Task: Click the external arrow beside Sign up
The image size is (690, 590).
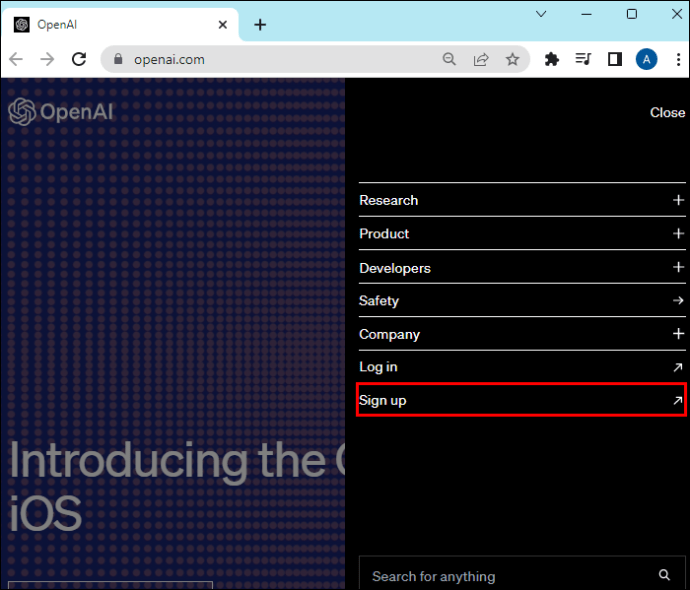Action: click(678, 400)
